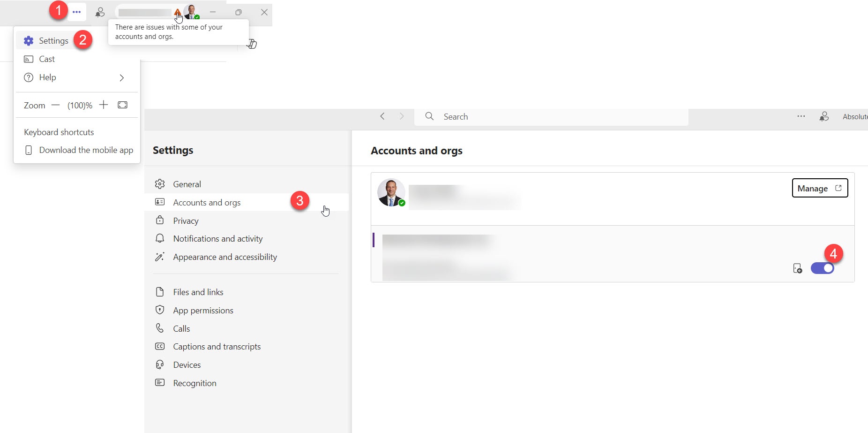Click the Manage button for the account

pyautogui.click(x=819, y=188)
